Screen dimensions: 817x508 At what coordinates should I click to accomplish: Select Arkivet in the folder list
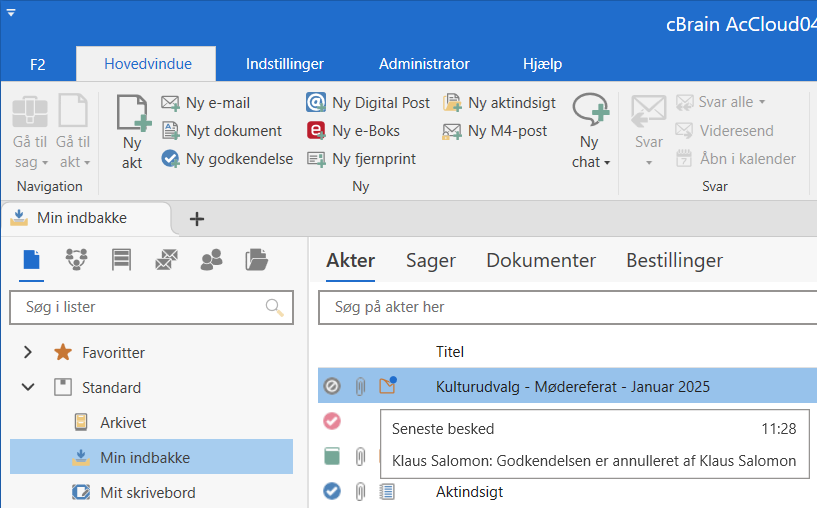pyautogui.click(x=123, y=422)
